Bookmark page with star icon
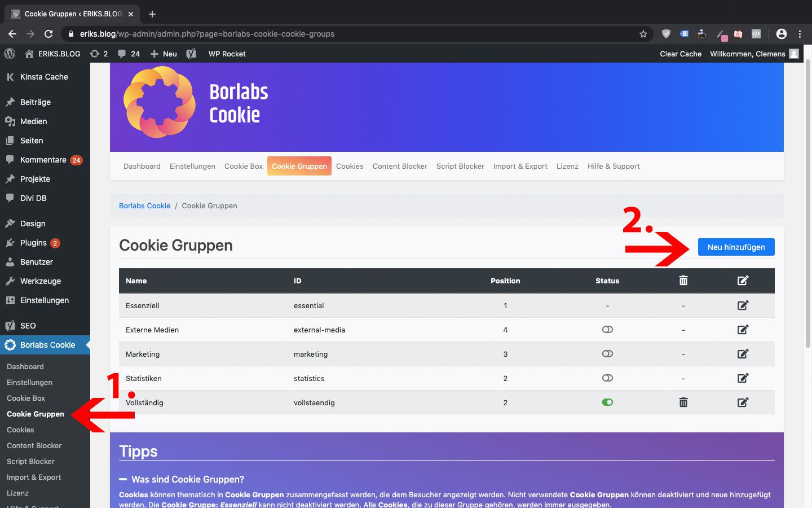 click(x=643, y=34)
